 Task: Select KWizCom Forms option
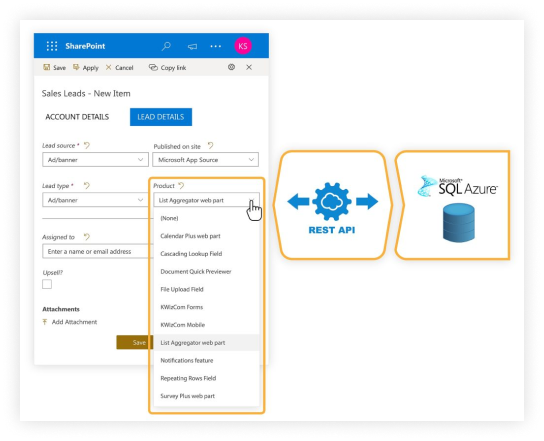pyautogui.click(x=206, y=307)
